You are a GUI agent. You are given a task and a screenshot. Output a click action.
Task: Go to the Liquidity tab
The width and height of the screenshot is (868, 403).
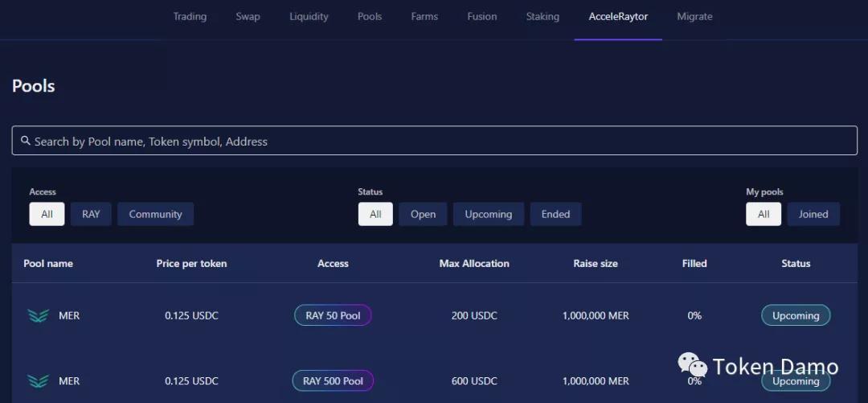tap(309, 17)
